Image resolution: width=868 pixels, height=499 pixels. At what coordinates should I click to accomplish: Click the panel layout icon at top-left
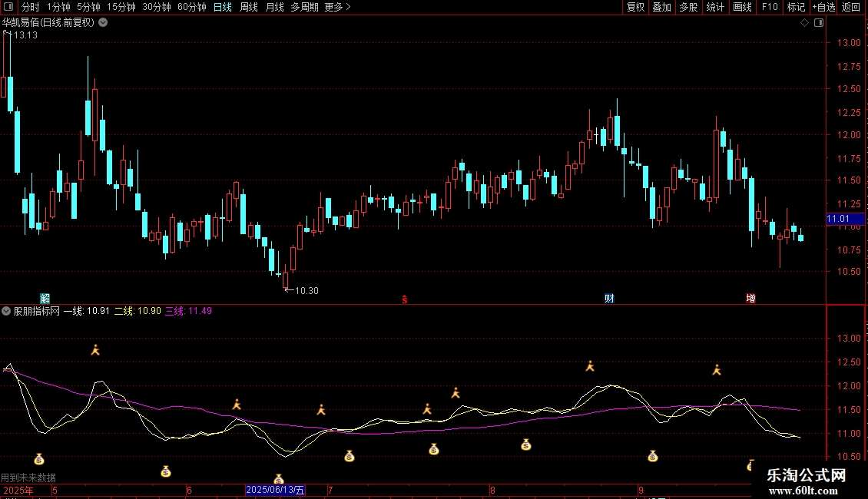pos(8,7)
